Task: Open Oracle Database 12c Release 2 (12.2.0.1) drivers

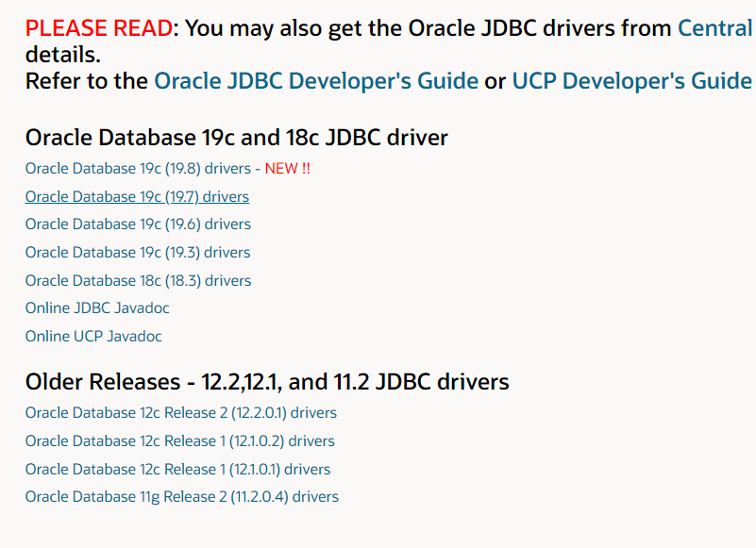Action: coord(181,412)
